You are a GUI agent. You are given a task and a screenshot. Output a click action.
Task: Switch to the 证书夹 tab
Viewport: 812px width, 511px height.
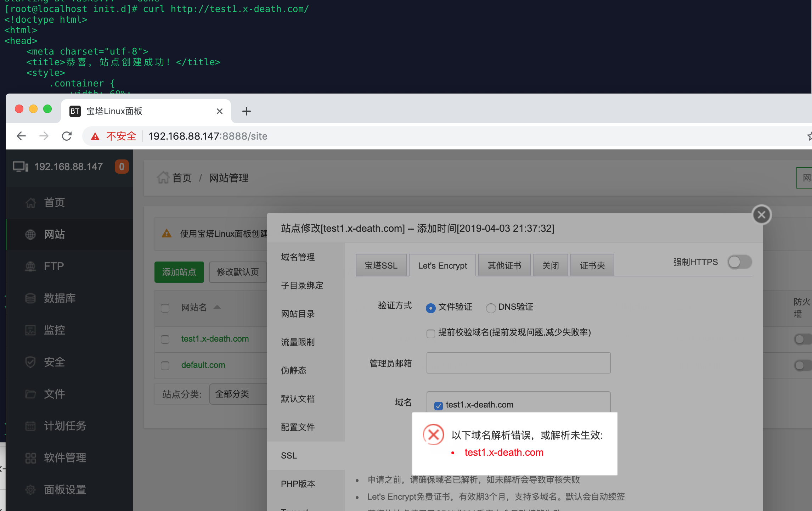[592, 265]
